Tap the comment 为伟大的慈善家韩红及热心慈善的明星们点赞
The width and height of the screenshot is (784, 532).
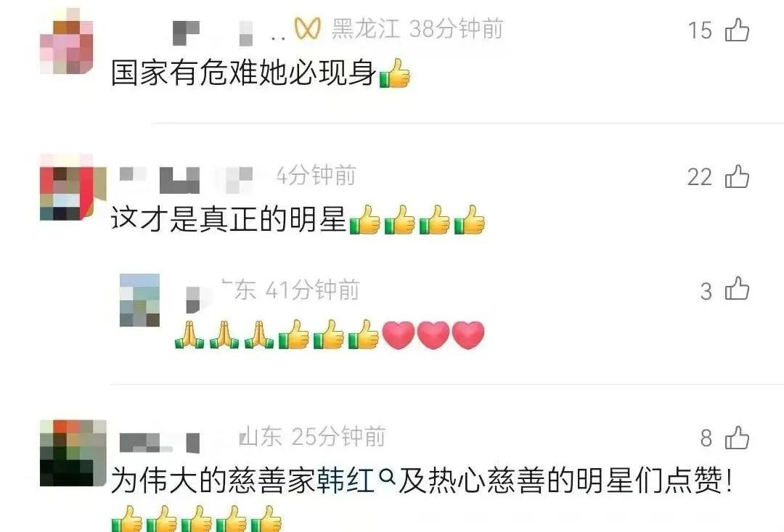coord(422,481)
